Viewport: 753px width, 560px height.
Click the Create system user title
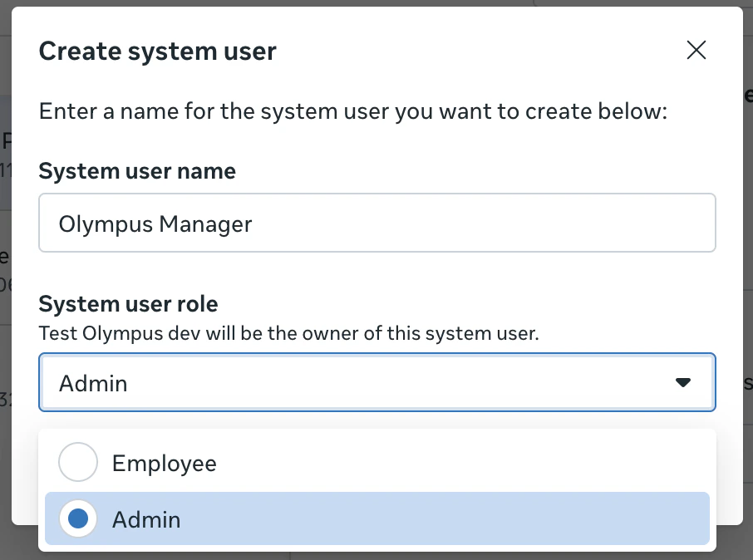click(x=157, y=51)
